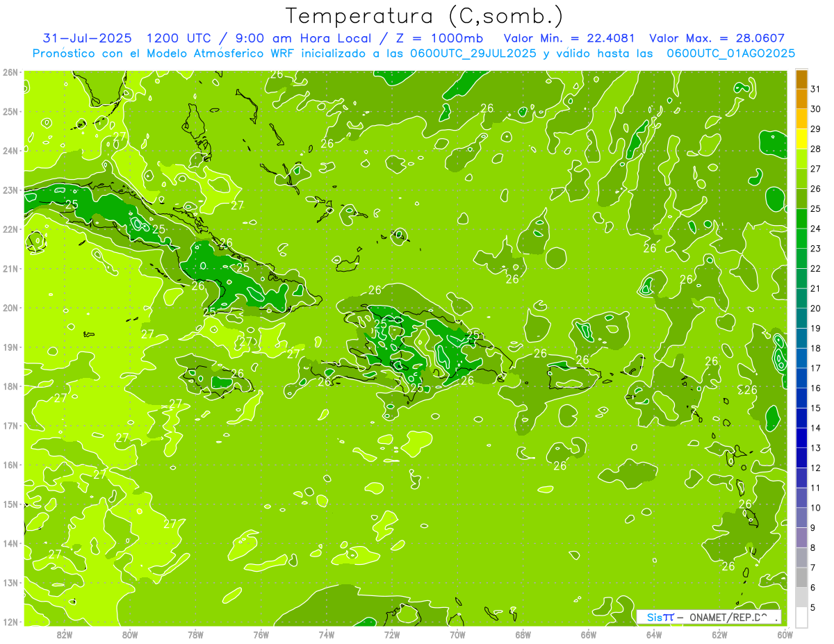Click the 12N latitude axis label
Viewport: 834px width, 644px height.
10,622
